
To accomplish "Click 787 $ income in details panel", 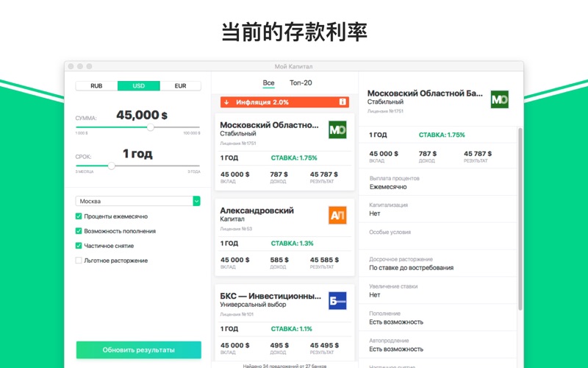I will tap(428, 154).
